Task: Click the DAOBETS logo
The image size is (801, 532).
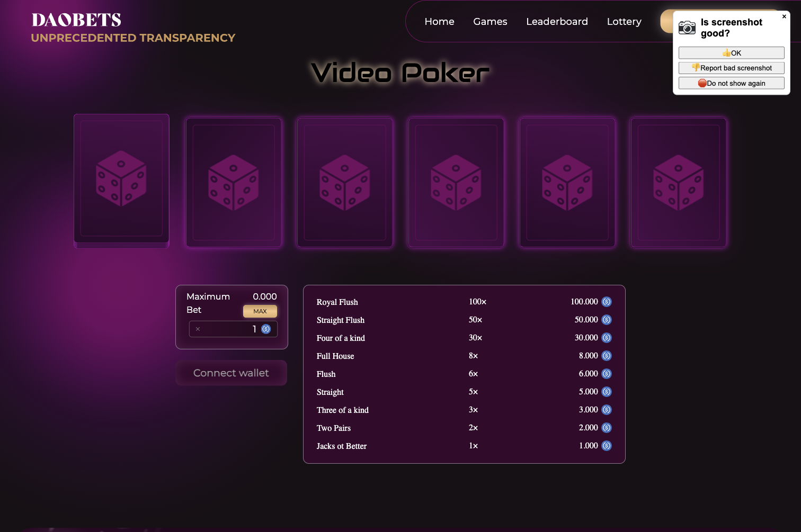Action: coord(76,19)
